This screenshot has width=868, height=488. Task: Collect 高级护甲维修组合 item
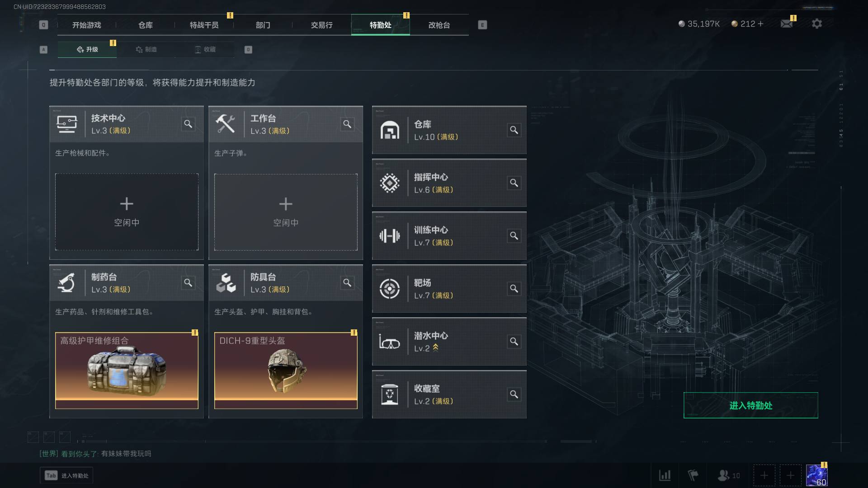click(x=127, y=371)
